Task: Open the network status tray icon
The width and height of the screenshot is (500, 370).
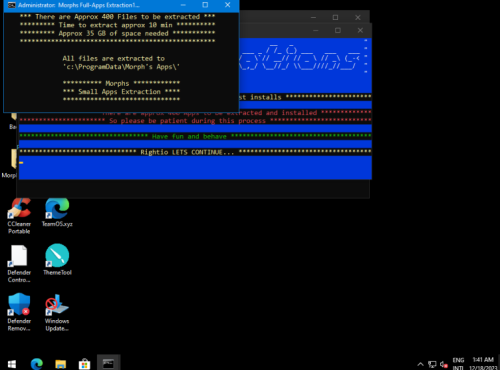Action: pyautogui.click(x=432, y=364)
